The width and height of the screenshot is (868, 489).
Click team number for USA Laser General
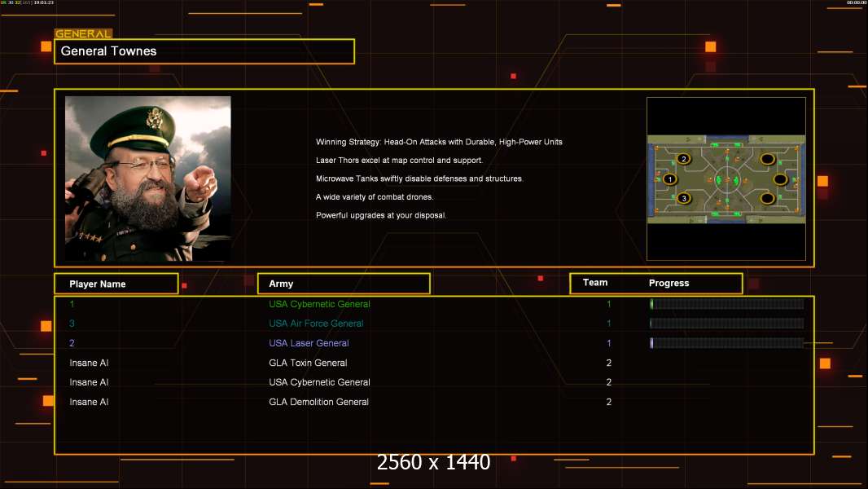pos(609,343)
